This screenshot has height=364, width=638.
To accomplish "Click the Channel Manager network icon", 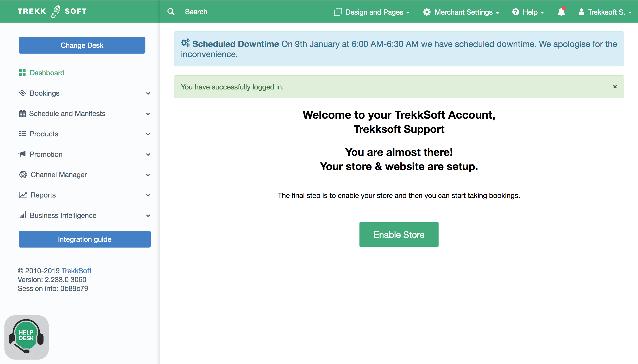I will pos(23,174).
